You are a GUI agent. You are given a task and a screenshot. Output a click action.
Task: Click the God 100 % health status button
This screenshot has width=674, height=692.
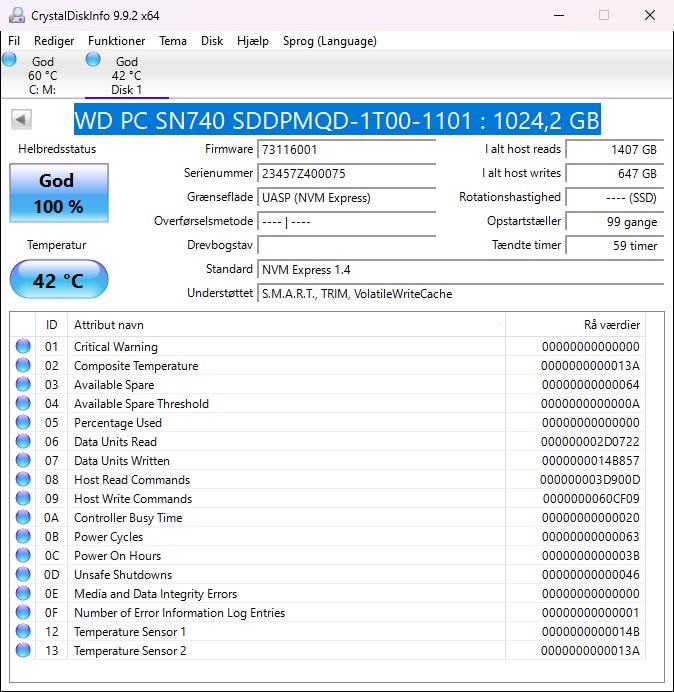point(59,193)
